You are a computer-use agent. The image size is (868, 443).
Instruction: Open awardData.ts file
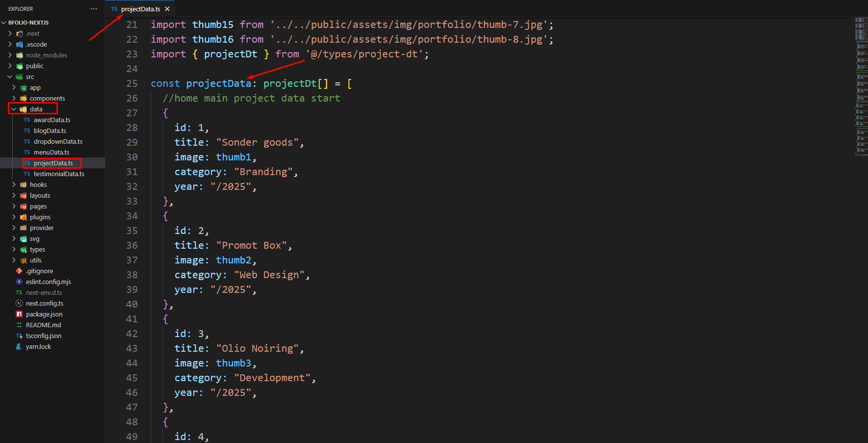52,120
